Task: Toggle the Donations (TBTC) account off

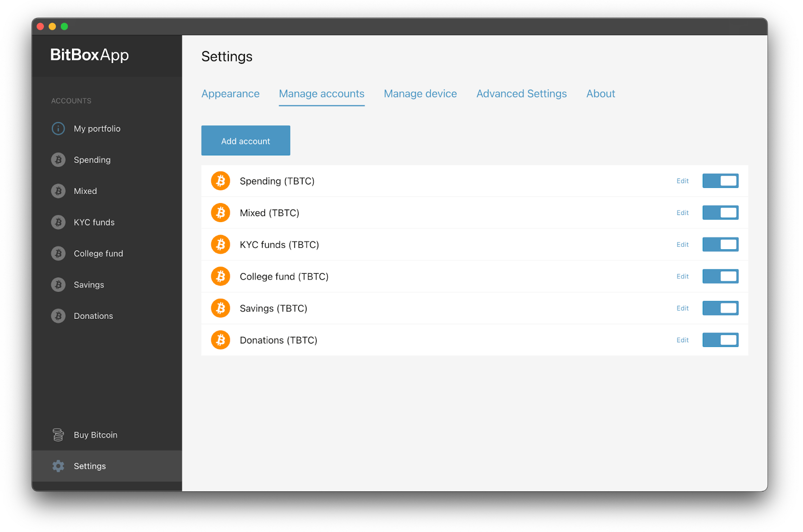Action: click(x=720, y=340)
